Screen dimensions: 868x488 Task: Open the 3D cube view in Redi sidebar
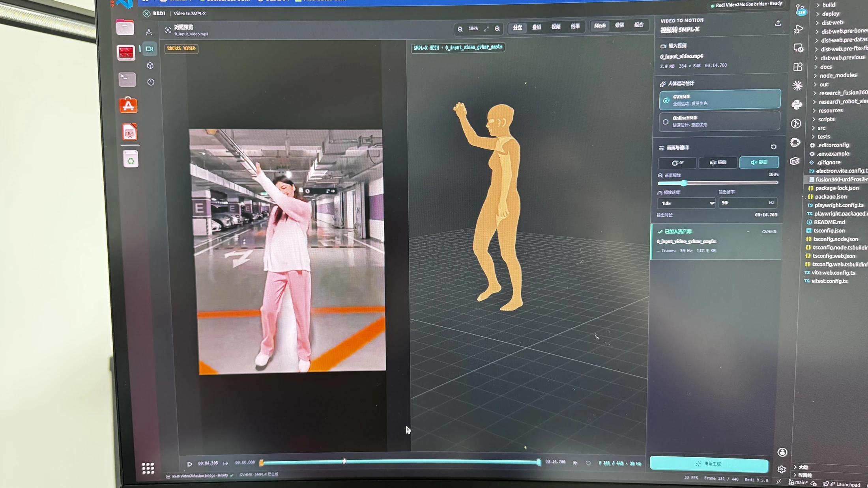(150, 65)
